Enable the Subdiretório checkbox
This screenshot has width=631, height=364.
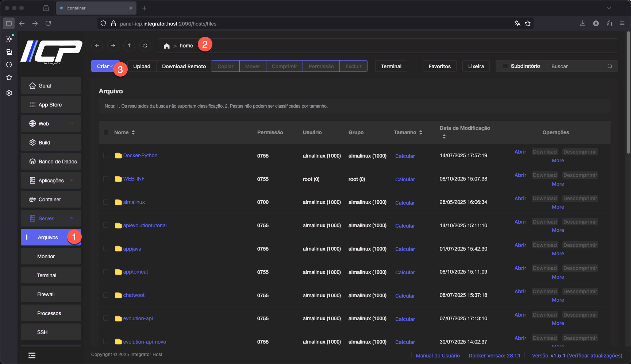coord(505,66)
